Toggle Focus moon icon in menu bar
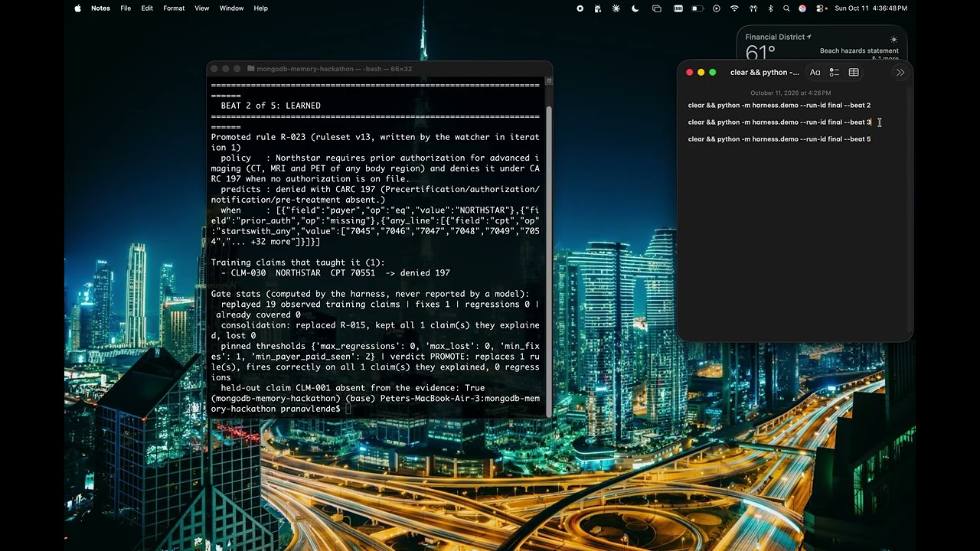Viewport: 980px width, 551px height. pyautogui.click(x=635, y=8)
